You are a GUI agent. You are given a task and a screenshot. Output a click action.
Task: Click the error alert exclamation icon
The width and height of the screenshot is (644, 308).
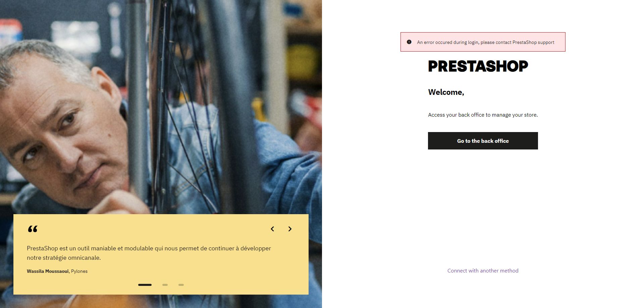pos(409,42)
